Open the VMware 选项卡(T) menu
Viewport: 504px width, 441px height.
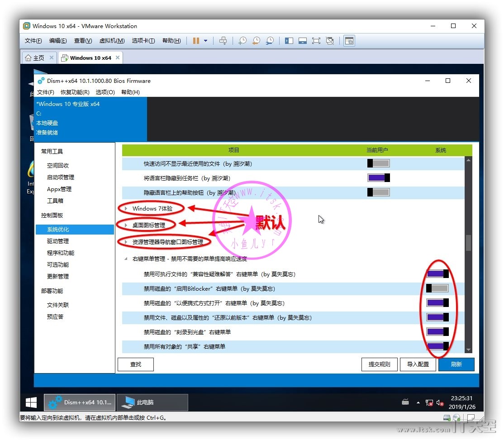click(x=143, y=41)
